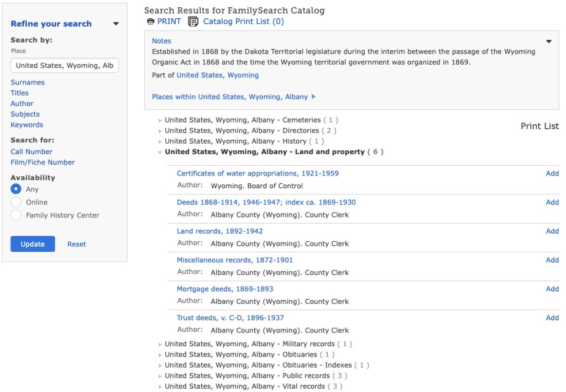The image size is (566, 392).
Task: Expand the Albany Cemeteries category
Action: pyautogui.click(x=160, y=120)
